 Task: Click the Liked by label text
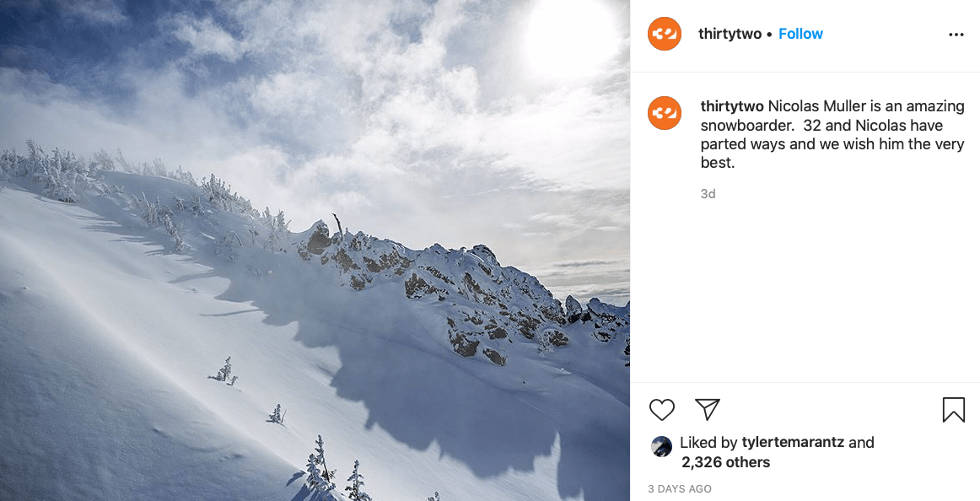pyautogui.click(x=708, y=442)
